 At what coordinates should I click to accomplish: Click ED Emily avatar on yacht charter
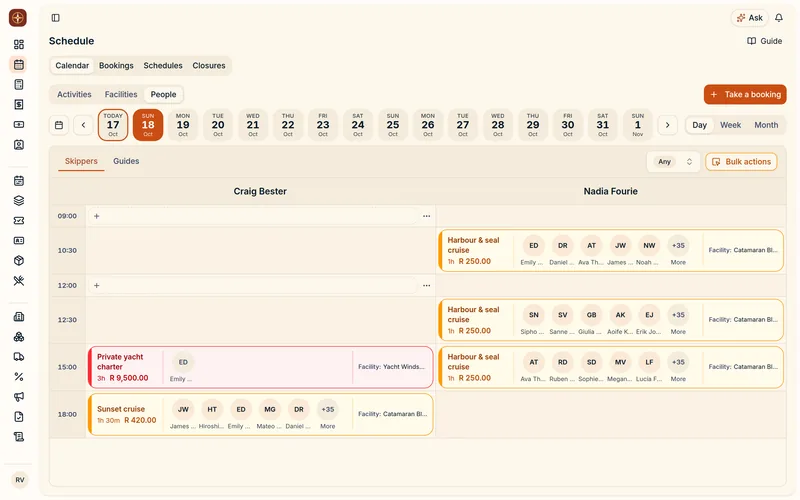183,363
